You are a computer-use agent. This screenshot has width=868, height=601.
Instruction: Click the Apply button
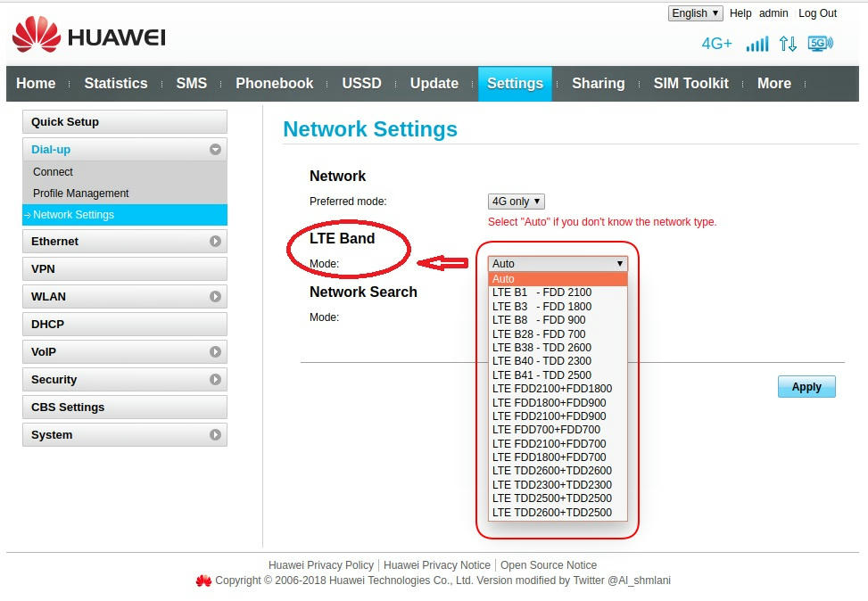tap(806, 387)
